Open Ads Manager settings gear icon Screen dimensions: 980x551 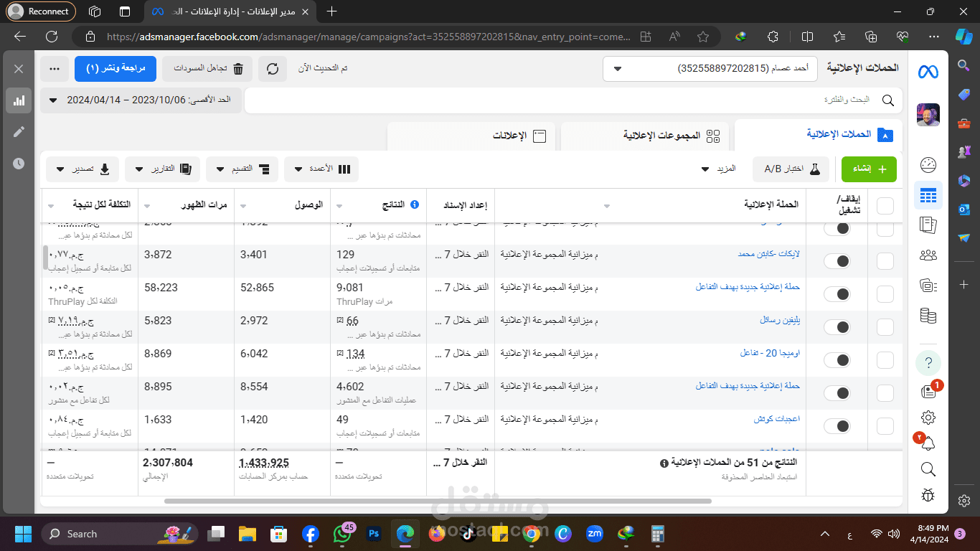coord(928,417)
